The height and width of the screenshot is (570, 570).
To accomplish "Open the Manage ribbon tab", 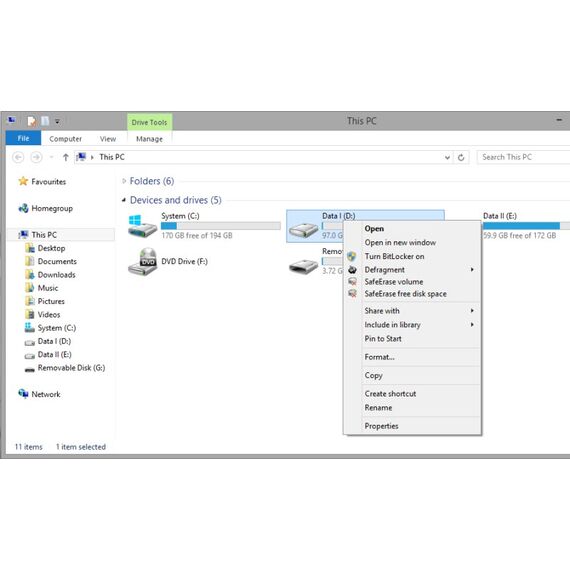I will (149, 139).
